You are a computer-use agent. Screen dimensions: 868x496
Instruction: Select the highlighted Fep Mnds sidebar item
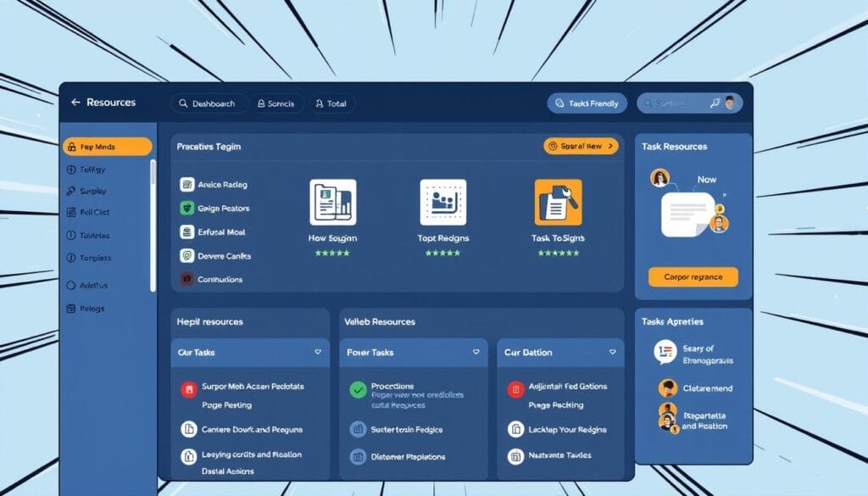pyautogui.click(x=108, y=147)
